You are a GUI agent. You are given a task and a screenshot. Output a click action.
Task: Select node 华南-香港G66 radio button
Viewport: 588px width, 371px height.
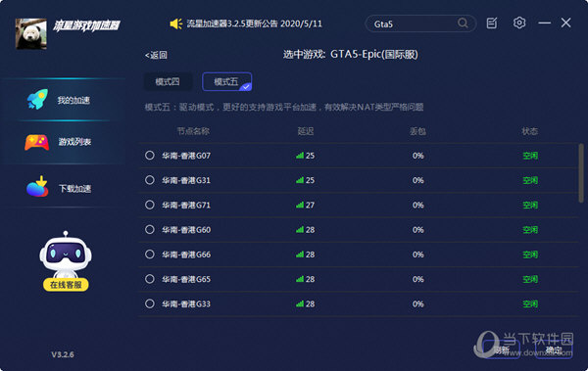click(x=150, y=255)
